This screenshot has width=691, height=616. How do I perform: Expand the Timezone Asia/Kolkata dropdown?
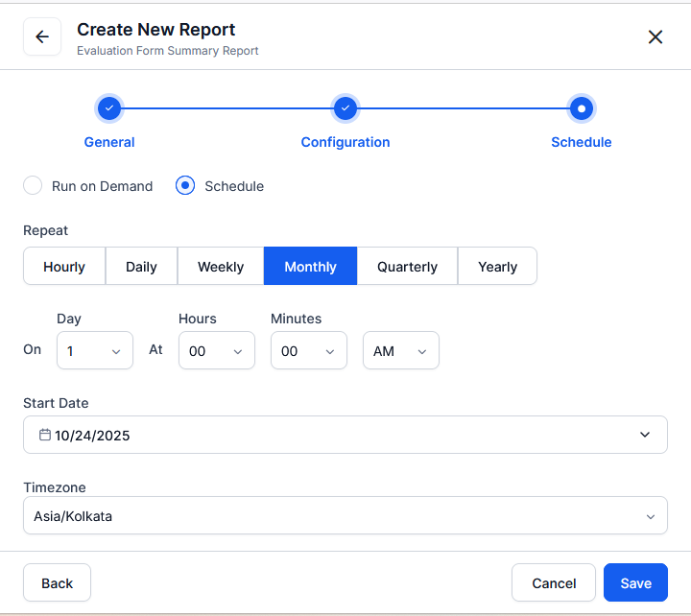pyautogui.click(x=345, y=516)
